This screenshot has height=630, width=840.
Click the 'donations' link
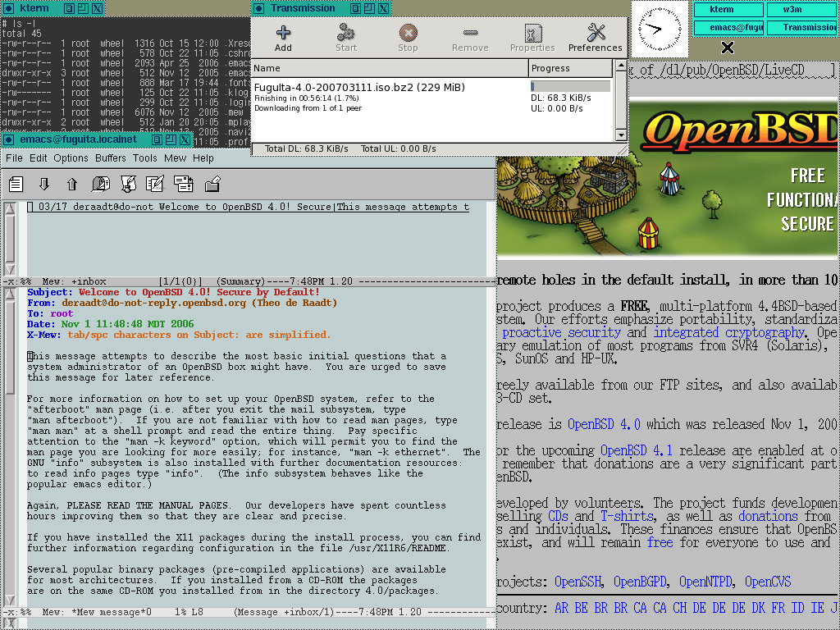(x=768, y=517)
